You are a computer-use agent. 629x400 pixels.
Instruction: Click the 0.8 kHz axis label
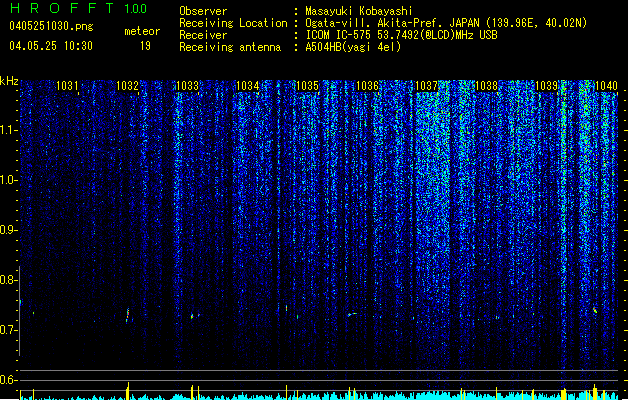[8, 280]
